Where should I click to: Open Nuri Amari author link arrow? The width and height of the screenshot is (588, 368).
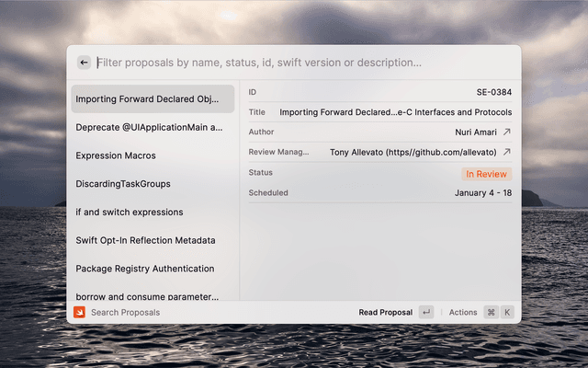(x=506, y=132)
